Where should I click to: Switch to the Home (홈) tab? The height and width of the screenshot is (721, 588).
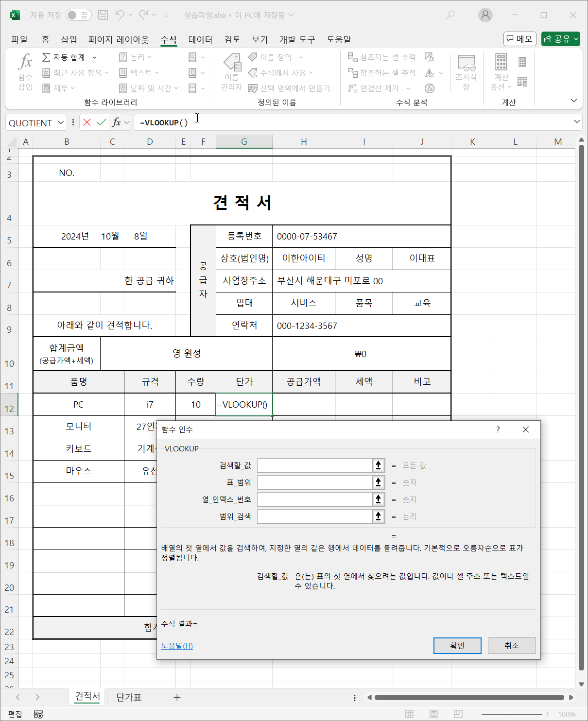[45, 39]
